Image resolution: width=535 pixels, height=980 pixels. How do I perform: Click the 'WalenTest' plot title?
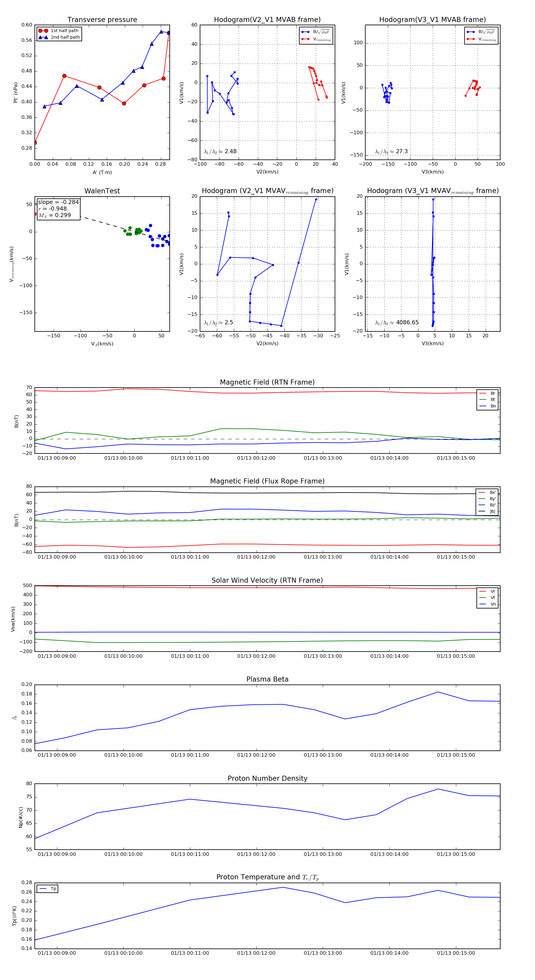(x=102, y=191)
